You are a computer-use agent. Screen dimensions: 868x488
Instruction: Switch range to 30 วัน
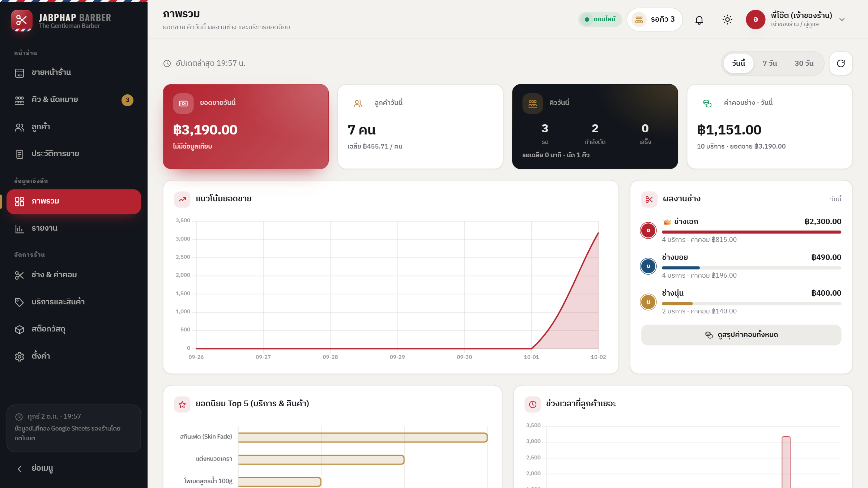[x=804, y=63]
